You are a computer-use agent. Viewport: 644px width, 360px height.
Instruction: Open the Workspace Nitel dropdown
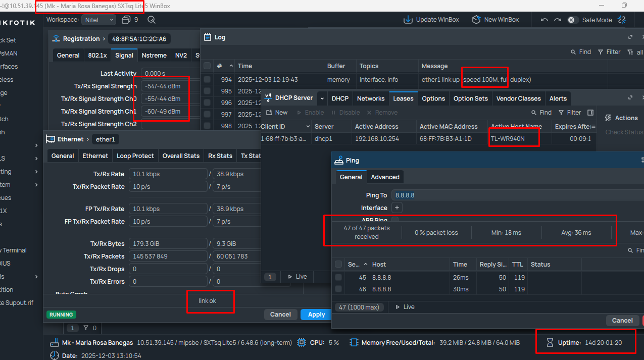pyautogui.click(x=99, y=20)
